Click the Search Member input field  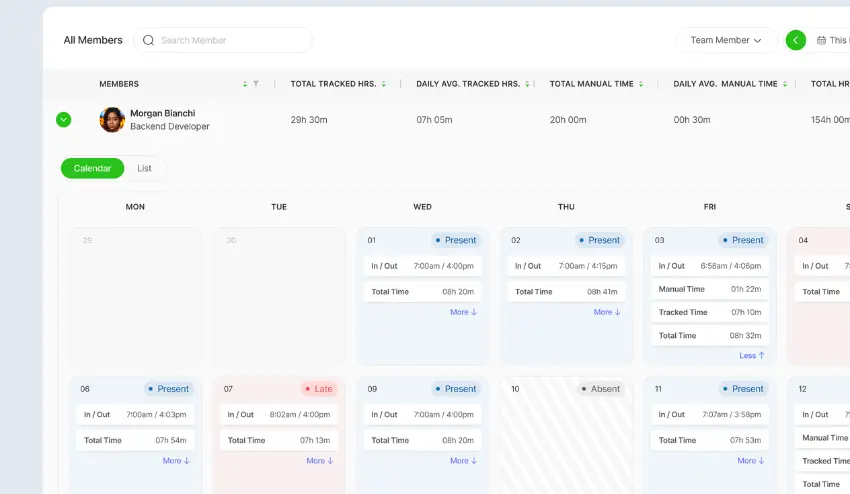tap(222, 40)
